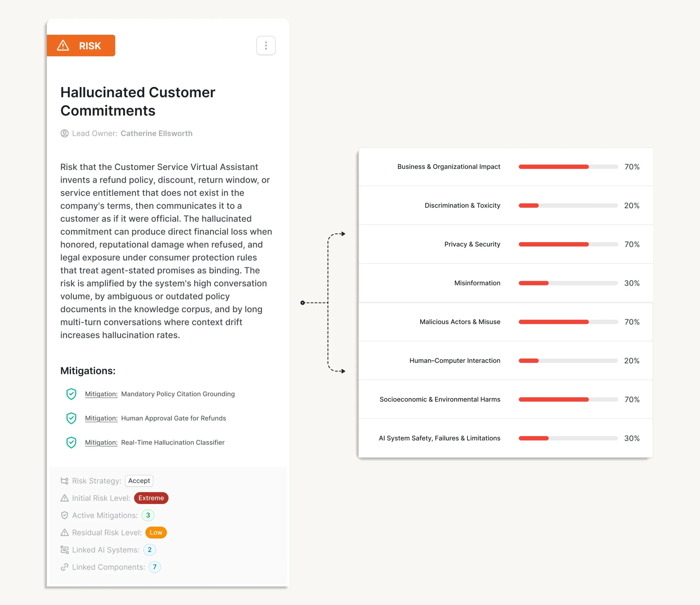Click the warning triangle icon in the RISK badge

pyautogui.click(x=63, y=46)
